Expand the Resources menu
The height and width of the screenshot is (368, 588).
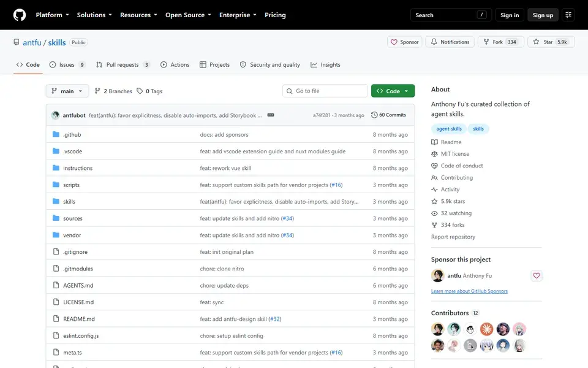(x=138, y=15)
